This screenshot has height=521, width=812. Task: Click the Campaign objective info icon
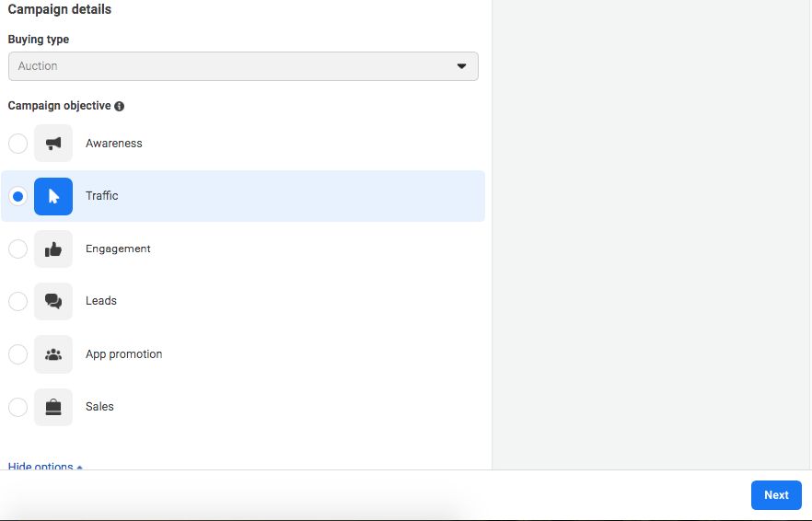[x=120, y=106]
